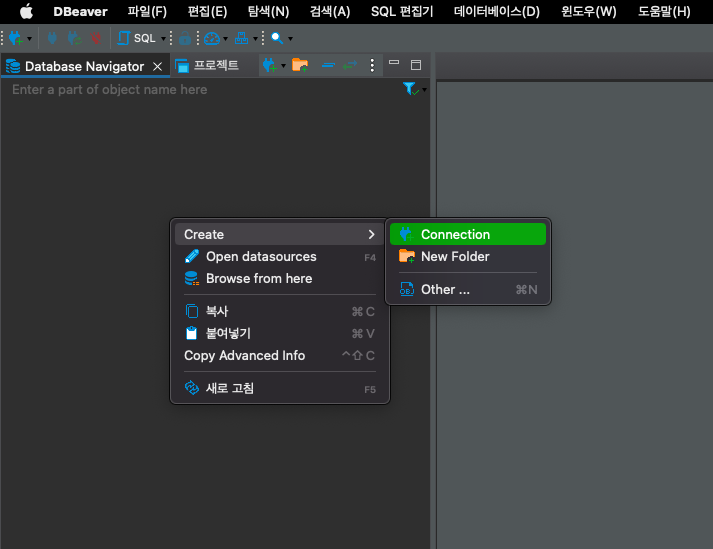Image resolution: width=713 pixels, height=549 pixels.
Task: Expand the Dashboard gauge dropdown arrow
Action: [x=225, y=39]
